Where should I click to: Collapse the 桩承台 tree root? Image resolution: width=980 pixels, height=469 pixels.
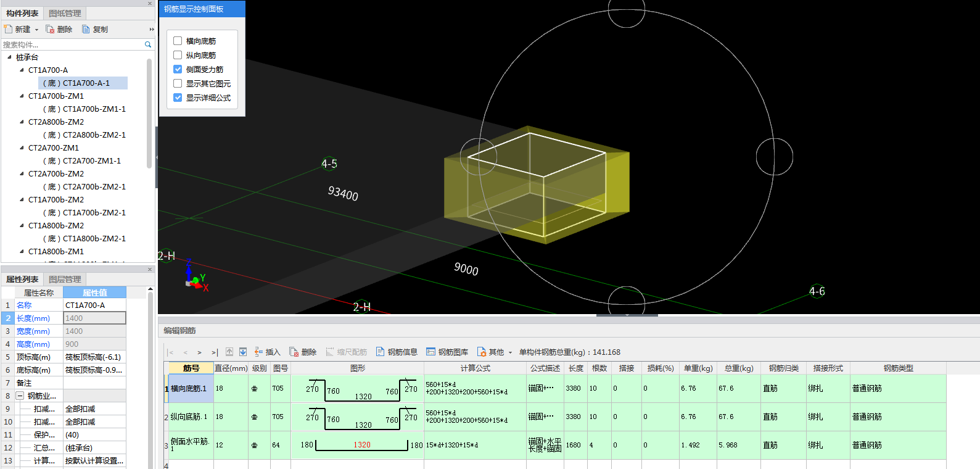coord(9,57)
